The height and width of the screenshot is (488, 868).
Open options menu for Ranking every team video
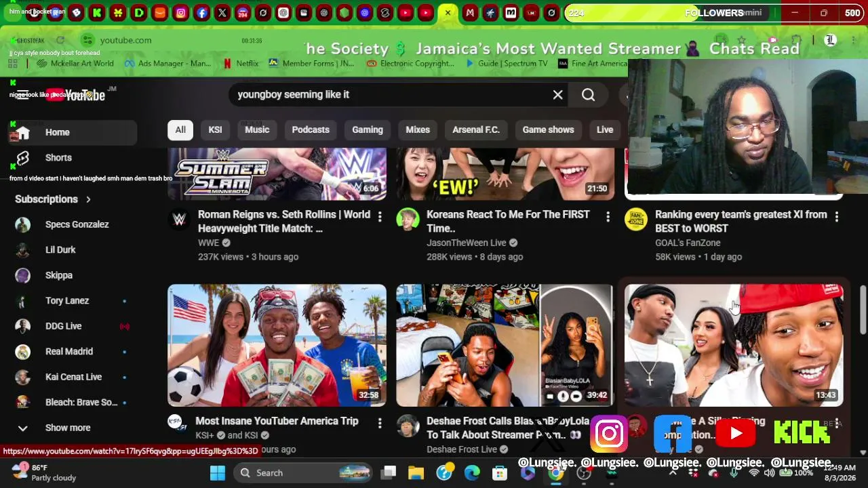[x=836, y=217]
